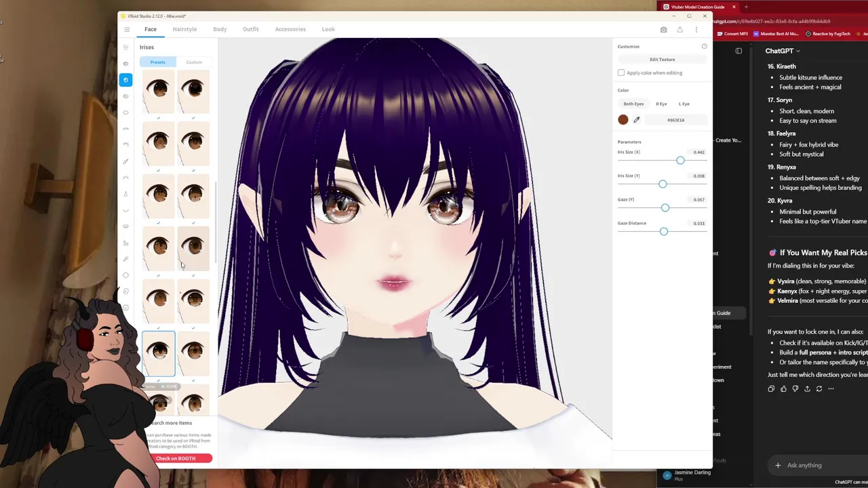868x488 pixels.
Task: Pick color with the eyedropper tool
Action: coord(636,120)
